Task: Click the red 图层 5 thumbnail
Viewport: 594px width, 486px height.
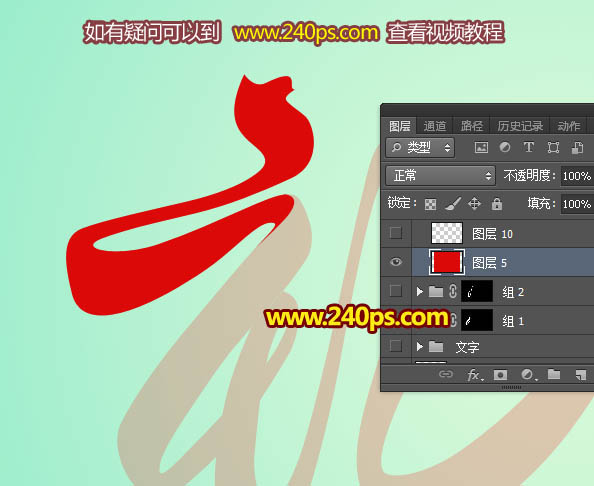Action: coord(447,262)
